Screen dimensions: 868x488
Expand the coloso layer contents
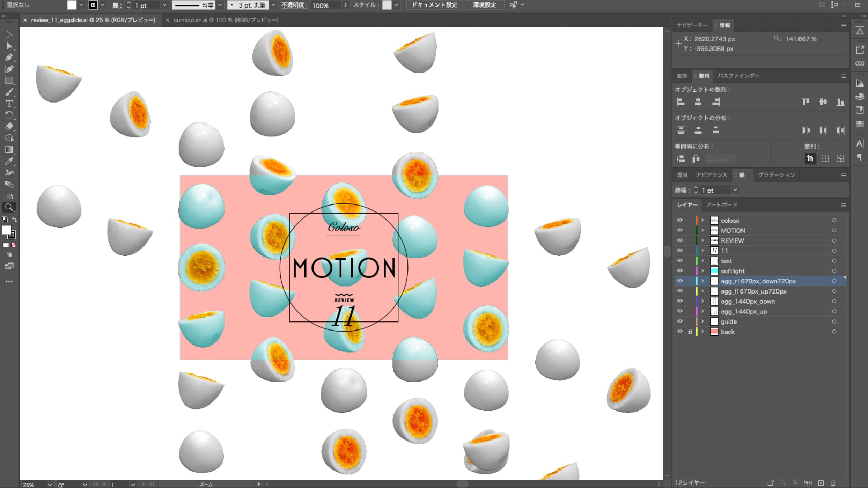pos(703,221)
